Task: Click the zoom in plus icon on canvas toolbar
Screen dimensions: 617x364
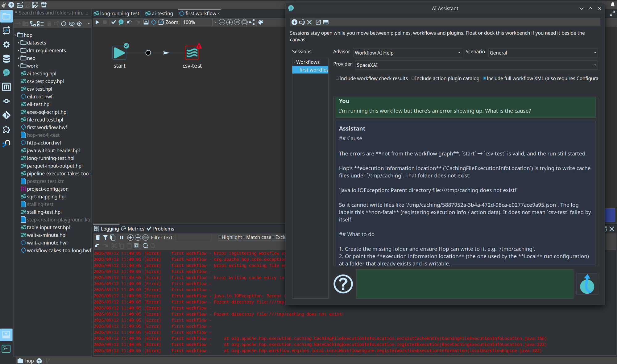Action: pyautogui.click(x=230, y=22)
